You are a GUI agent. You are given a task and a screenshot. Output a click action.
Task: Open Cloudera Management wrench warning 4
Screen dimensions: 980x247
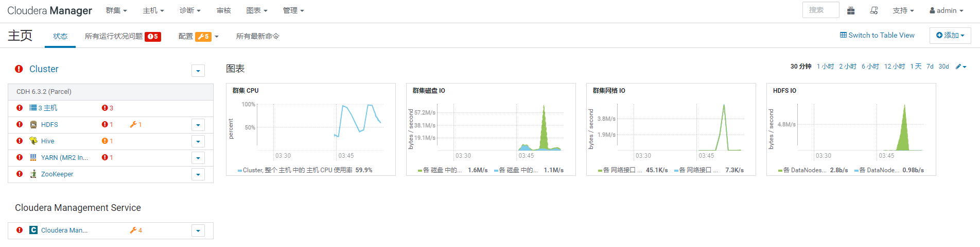click(136, 230)
